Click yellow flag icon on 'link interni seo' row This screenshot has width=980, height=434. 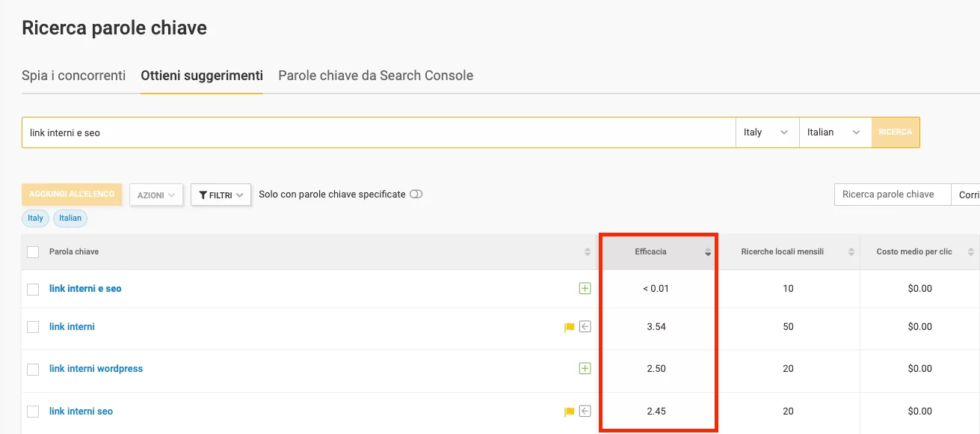pyautogui.click(x=569, y=412)
